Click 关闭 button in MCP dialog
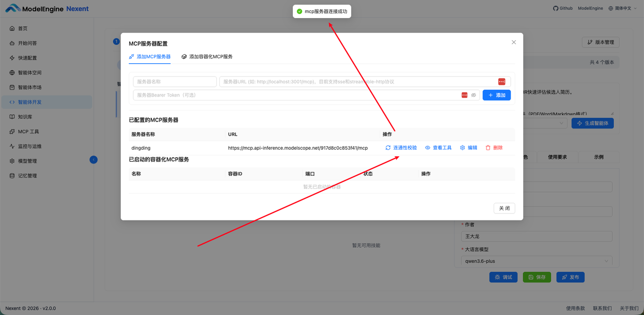The height and width of the screenshot is (315, 644). point(504,208)
